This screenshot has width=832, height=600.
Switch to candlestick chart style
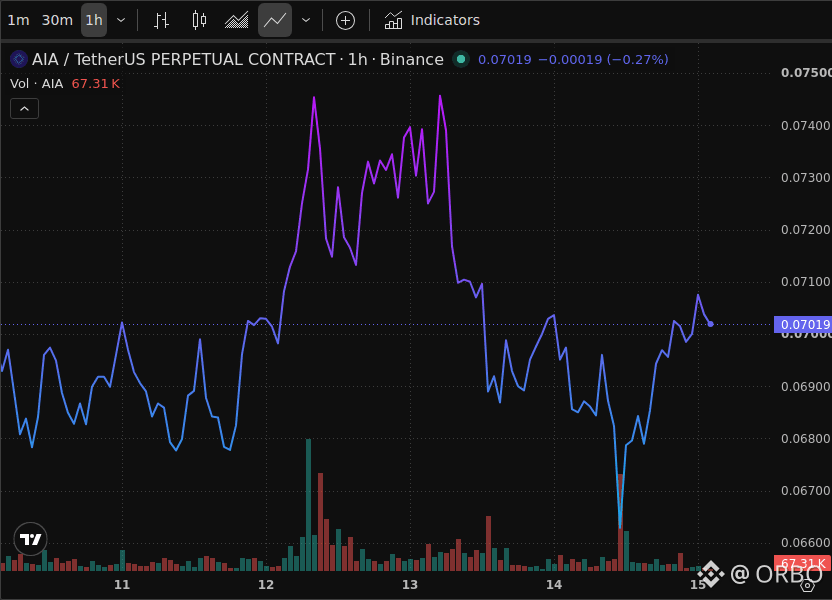199,20
